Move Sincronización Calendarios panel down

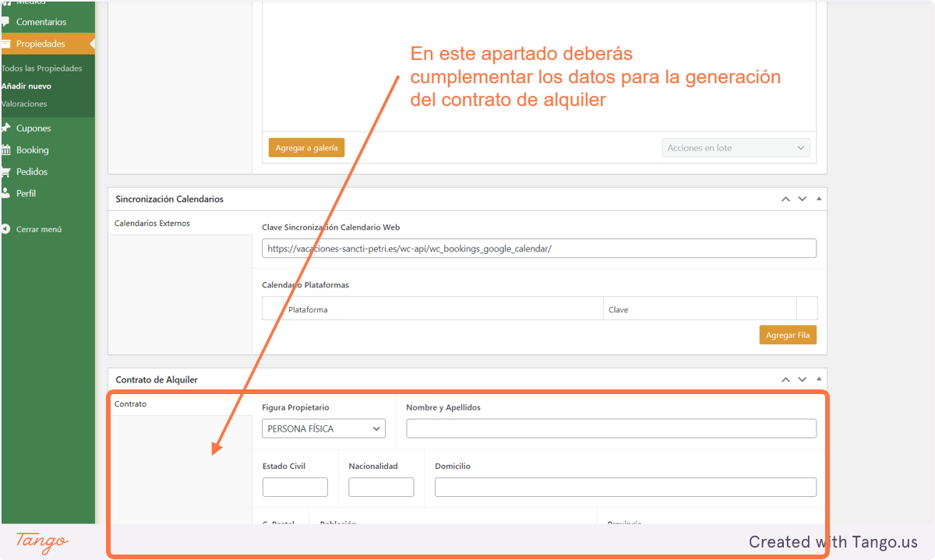802,199
